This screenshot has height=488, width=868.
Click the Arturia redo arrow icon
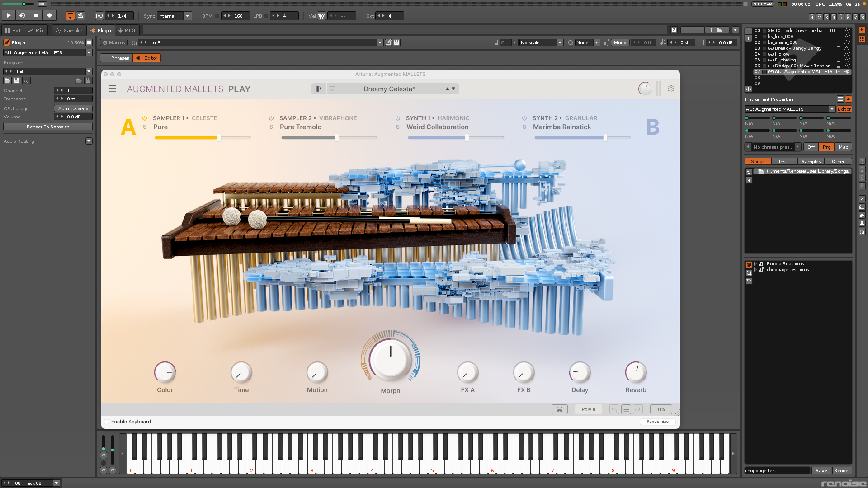tap(638, 409)
